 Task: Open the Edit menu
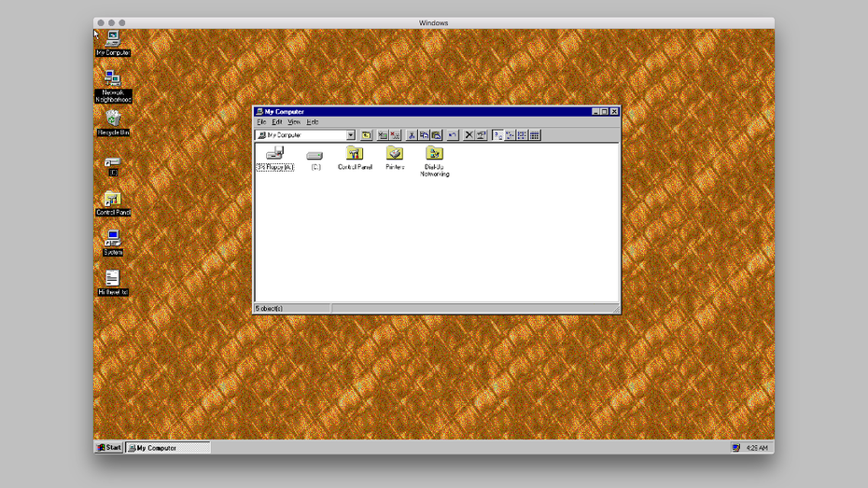277,121
